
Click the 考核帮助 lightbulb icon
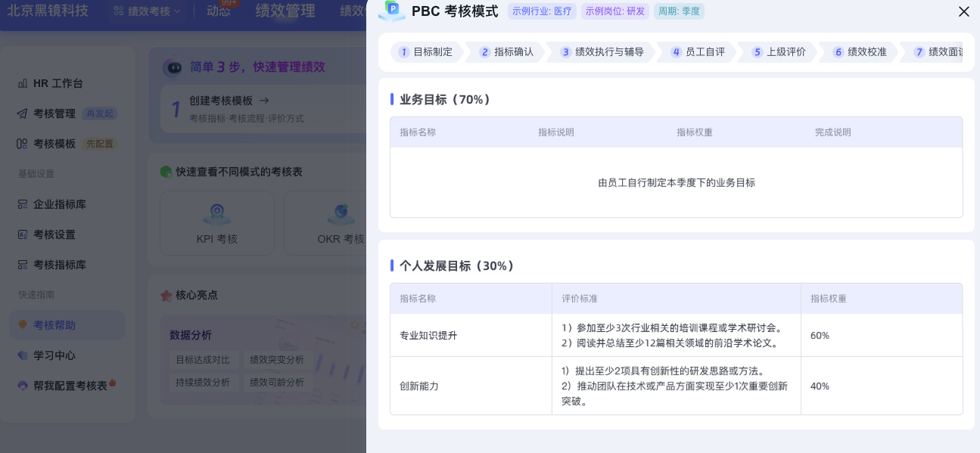(21, 324)
